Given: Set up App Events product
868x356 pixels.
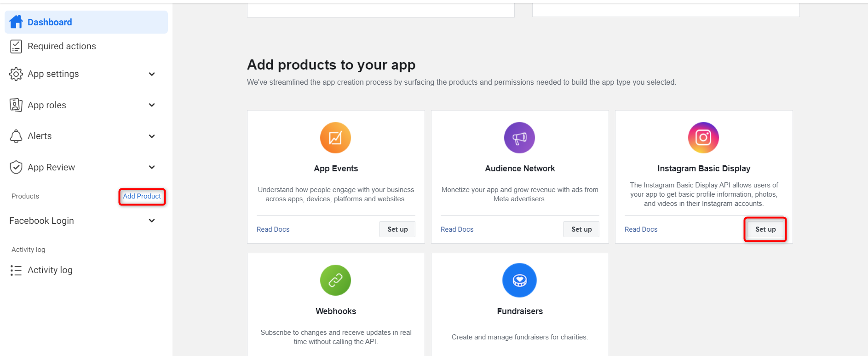Looking at the screenshot, I should click(x=397, y=229).
